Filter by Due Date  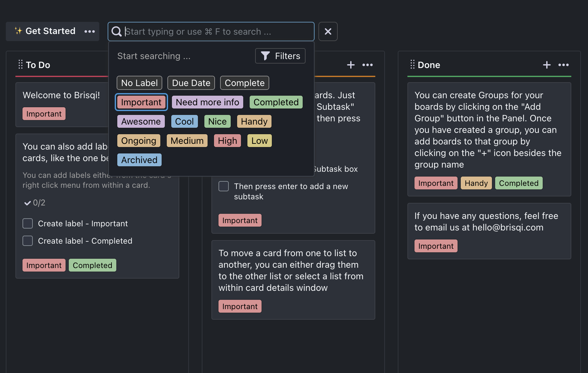(191, 83)
